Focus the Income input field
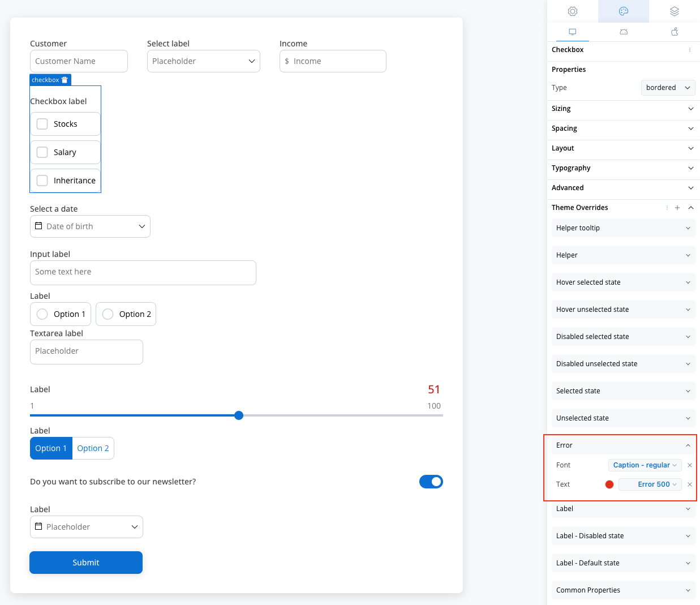Viewport: 700px width, 605px height. click(333, 61)
